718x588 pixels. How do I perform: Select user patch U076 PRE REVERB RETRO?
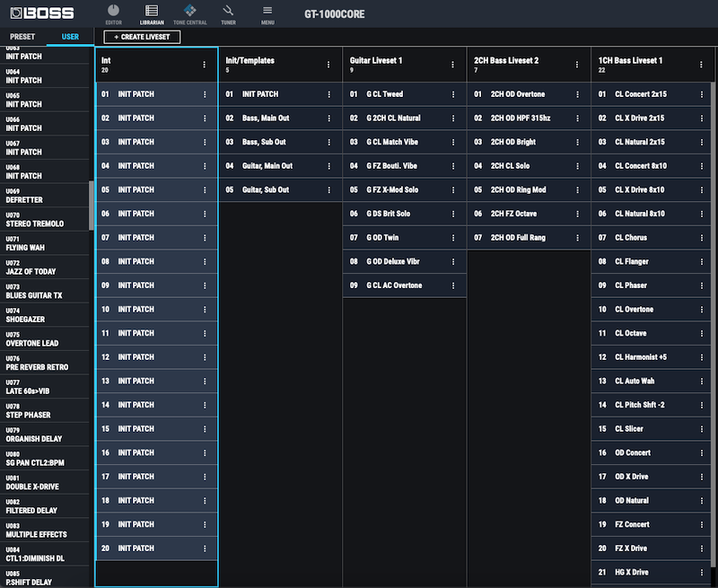[44, 363]
